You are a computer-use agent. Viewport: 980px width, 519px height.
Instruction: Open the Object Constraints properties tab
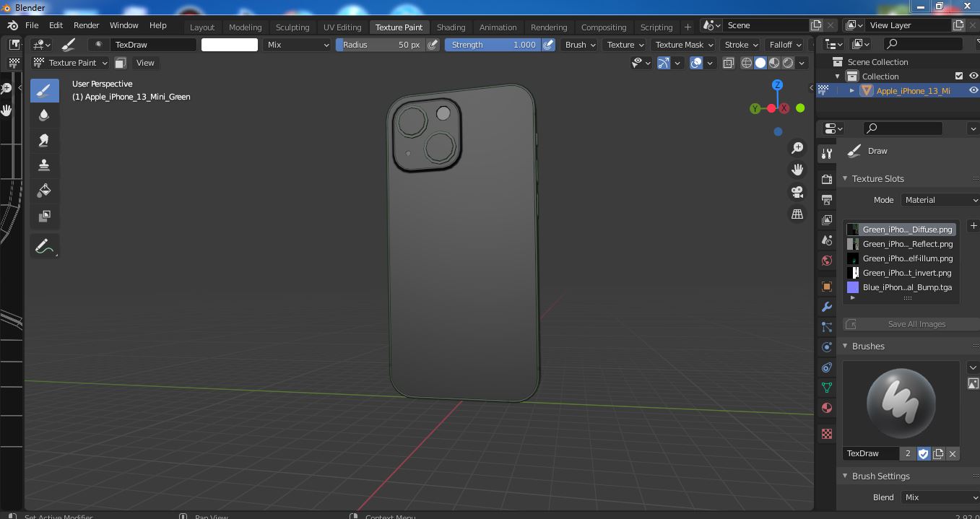[827, 367]
